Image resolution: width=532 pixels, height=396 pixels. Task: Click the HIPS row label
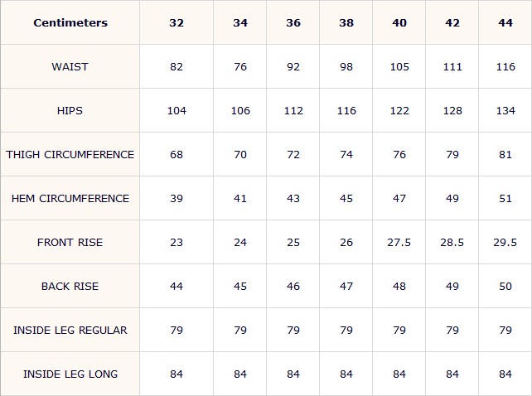[70, 111]
